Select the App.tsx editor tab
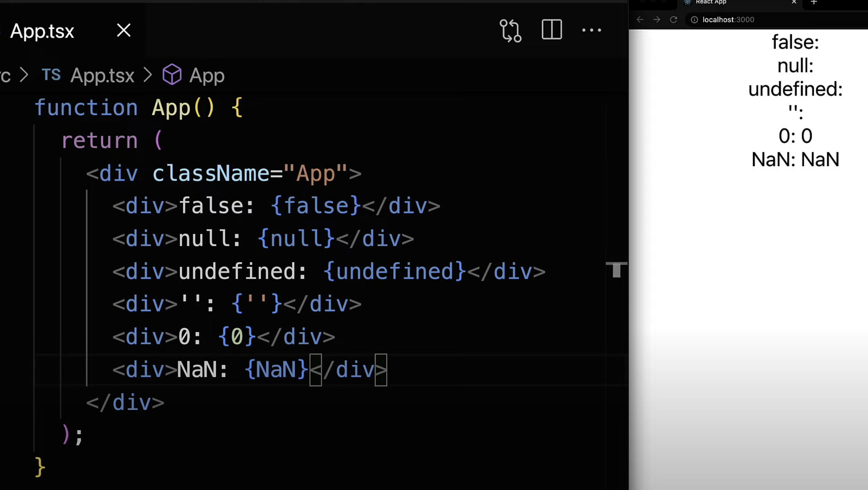The height and width of the screenshot is (490, 868). (42, 31)
